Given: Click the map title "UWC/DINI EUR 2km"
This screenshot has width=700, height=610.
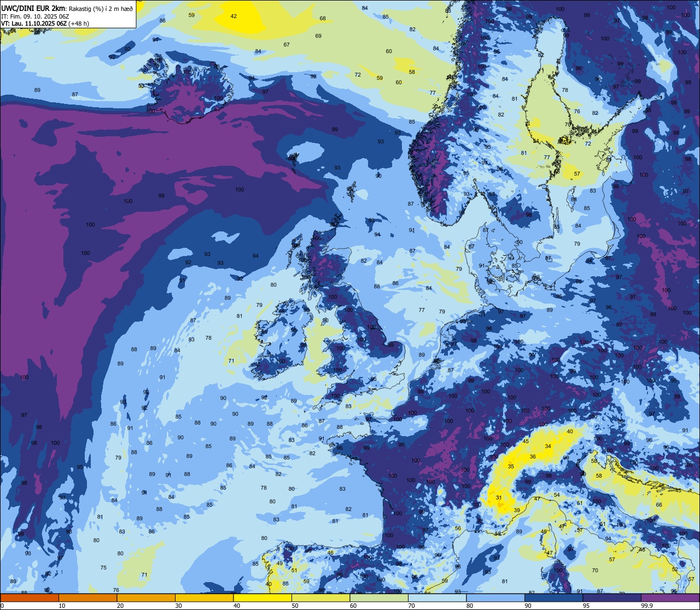Looking at the screenshot, I should [x=32, y=8].
